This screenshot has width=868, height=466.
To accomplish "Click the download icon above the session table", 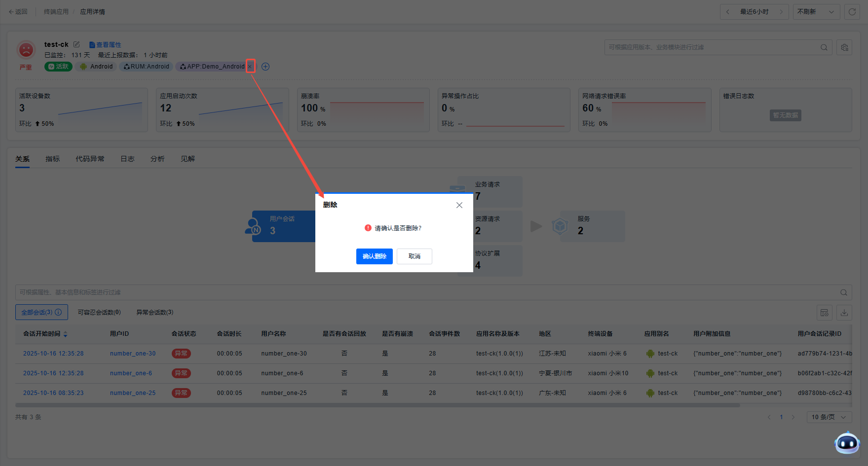I will tap(844, 313).
